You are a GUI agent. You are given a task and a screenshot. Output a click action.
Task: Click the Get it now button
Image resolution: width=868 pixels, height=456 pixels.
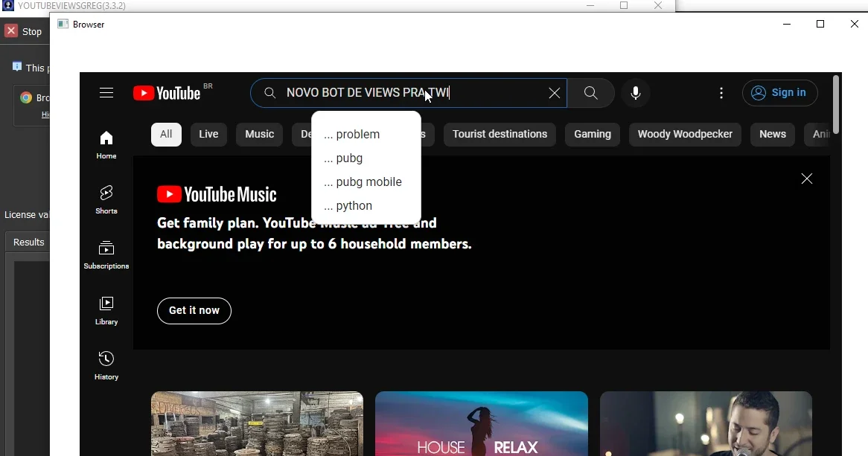coord(194,310)
